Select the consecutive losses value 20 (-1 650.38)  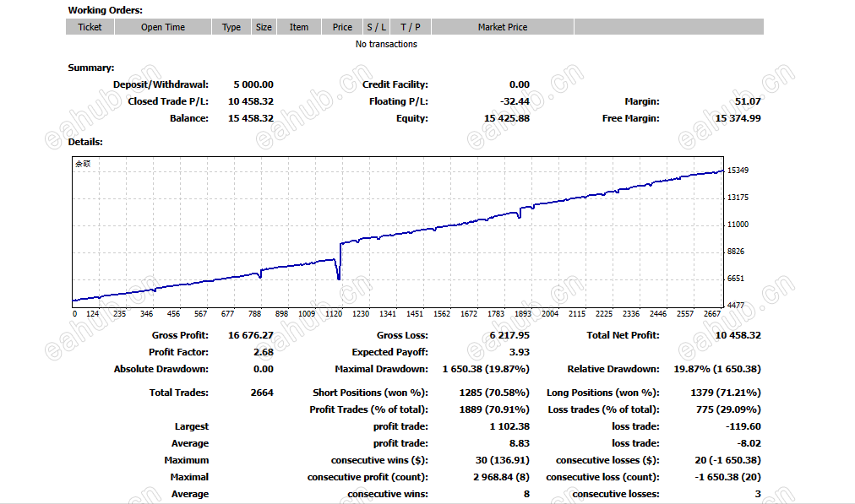click(x=728, y=460)
